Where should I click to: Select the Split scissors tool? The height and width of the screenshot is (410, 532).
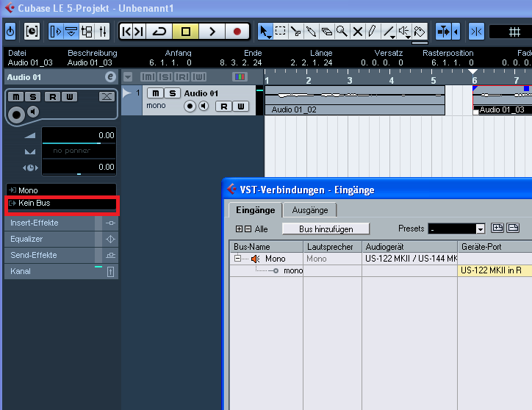tap(296, 32)
